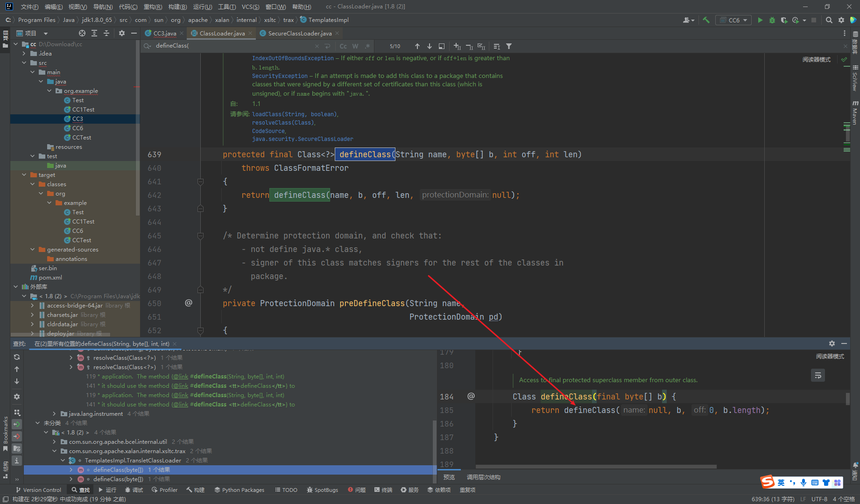Open the CC6 run configuration dropdown
This screenshot has width=860, height=504.
tap(734, 20)
